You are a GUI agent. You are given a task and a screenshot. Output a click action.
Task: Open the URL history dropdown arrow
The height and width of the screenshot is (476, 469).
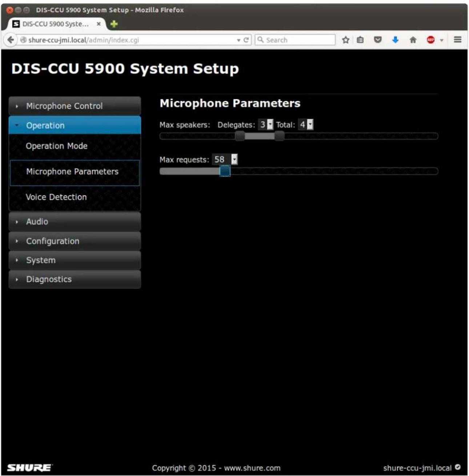(238, 40)
